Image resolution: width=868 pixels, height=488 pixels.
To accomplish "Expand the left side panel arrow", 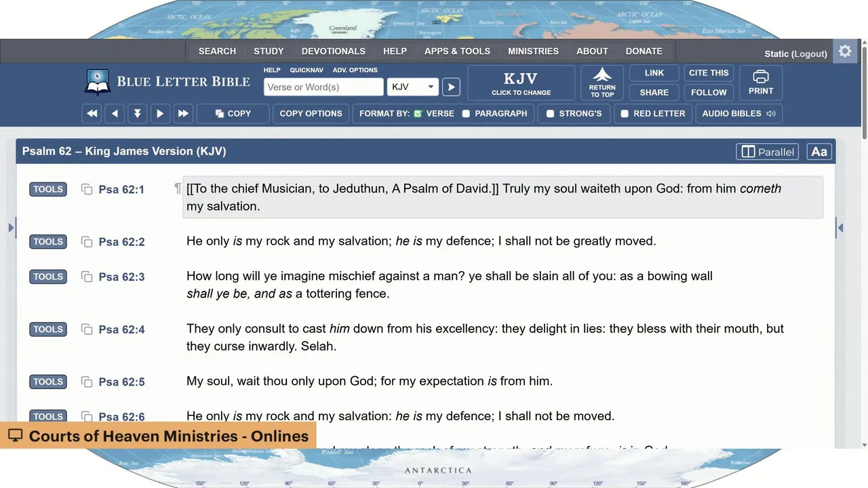I will (x=11, y=228).
